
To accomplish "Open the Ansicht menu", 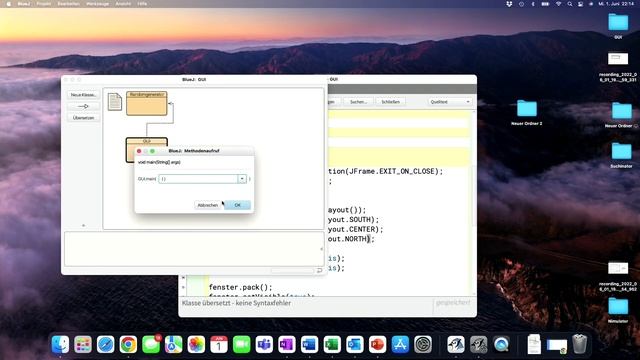I will point(123,4).
